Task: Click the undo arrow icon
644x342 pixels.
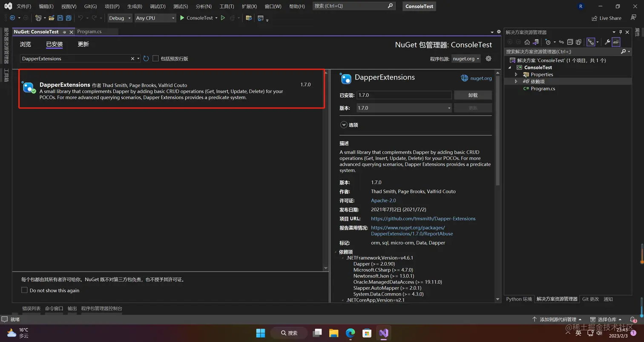Action: (80, 18)
